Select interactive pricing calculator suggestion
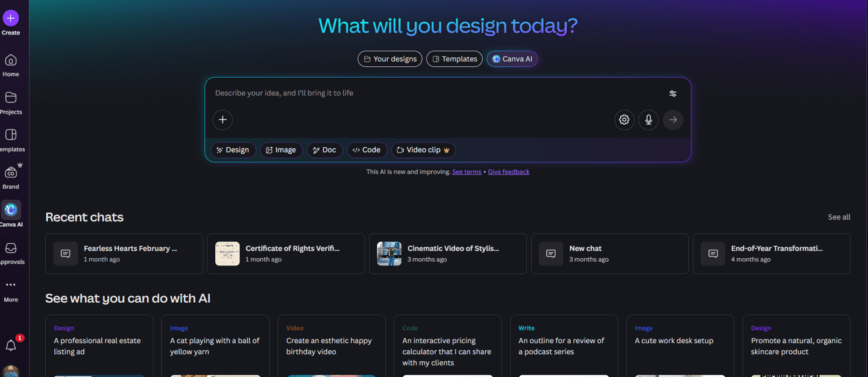The height and width of the screenshot is (377, 868). coord(448,346)
